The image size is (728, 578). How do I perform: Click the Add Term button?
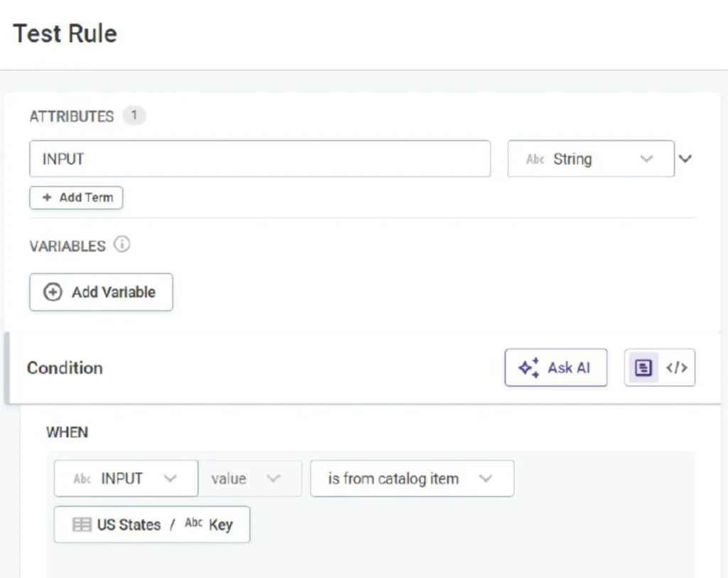point(76,198)
